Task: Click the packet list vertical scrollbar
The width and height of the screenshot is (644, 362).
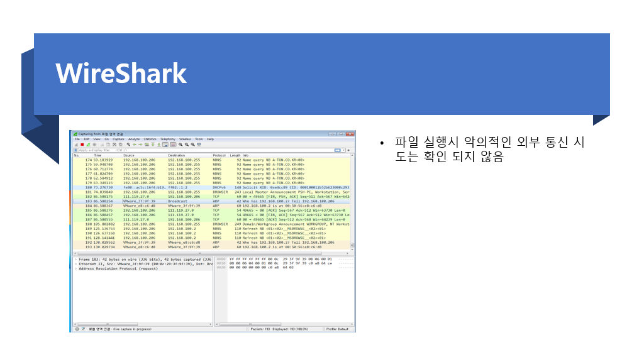Action: 352,203
